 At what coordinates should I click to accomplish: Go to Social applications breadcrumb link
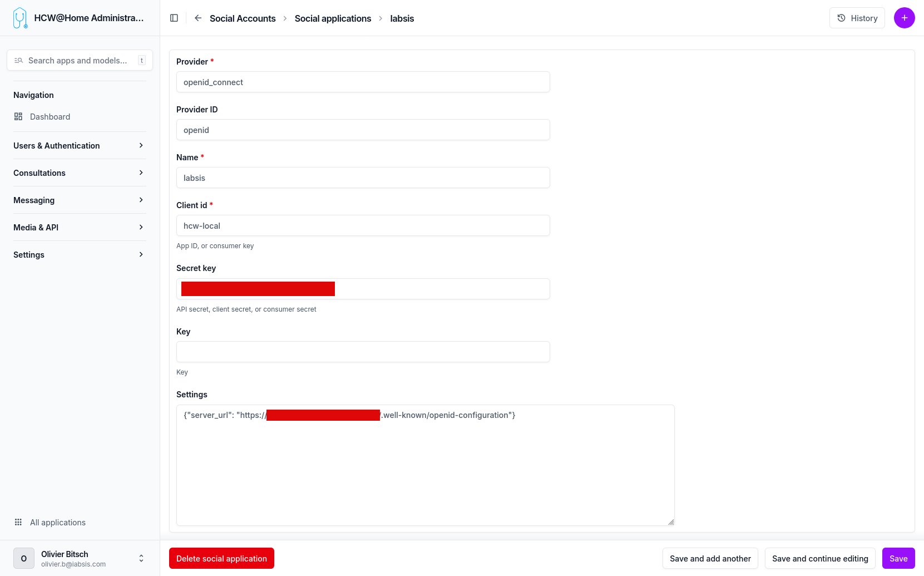point(333,18)
